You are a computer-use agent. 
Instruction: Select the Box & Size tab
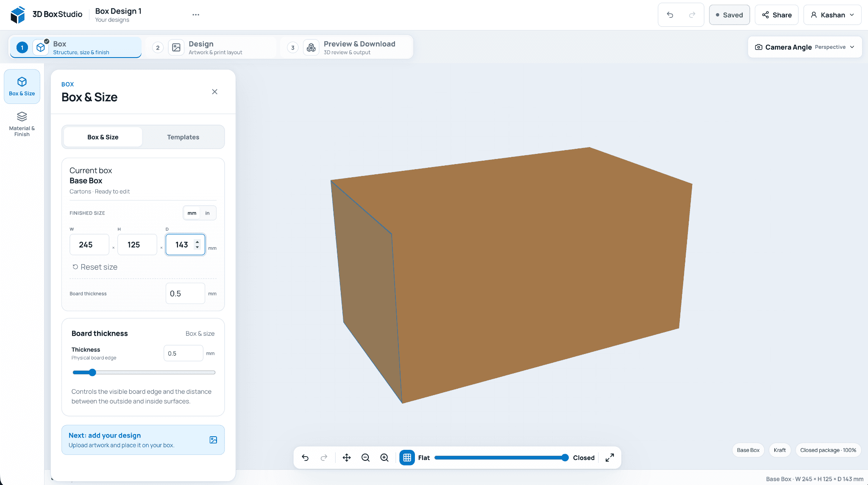point(103,137)
